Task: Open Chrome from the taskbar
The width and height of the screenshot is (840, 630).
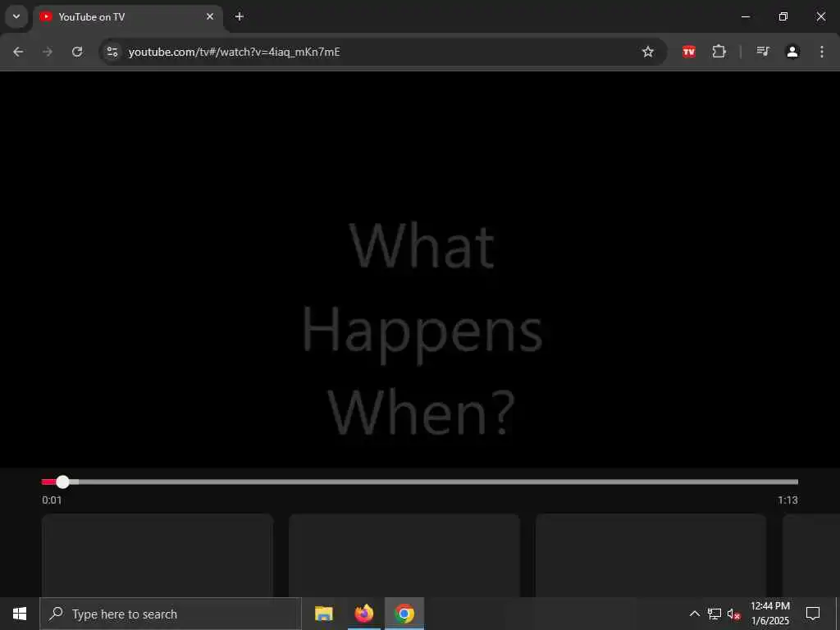Action: click(404, 614)
